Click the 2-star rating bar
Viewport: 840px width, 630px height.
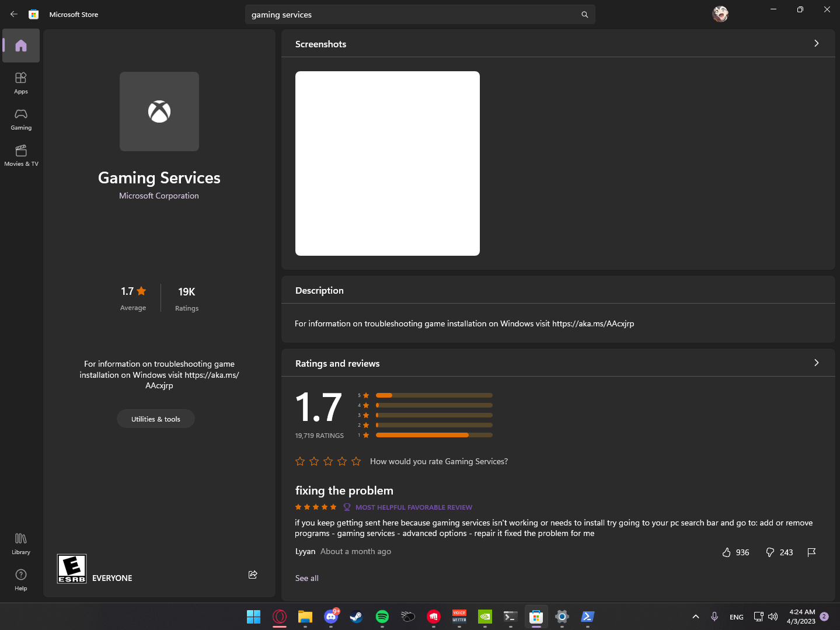click(x=434, y=425)
